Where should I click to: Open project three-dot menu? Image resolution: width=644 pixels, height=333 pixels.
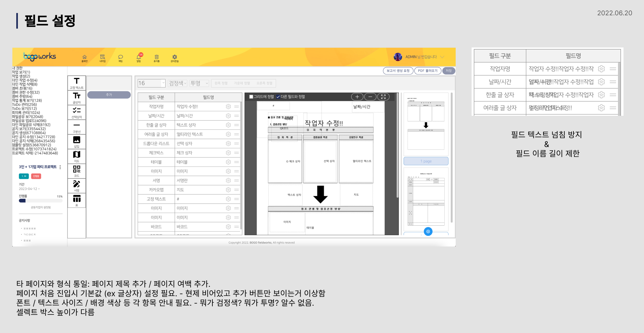point(60,167)
